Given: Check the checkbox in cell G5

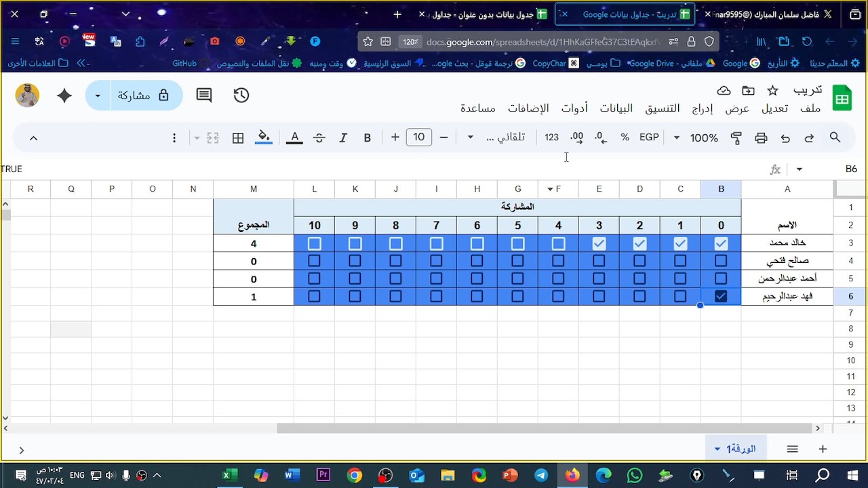Looking at the screenshot, I should 517,279.
